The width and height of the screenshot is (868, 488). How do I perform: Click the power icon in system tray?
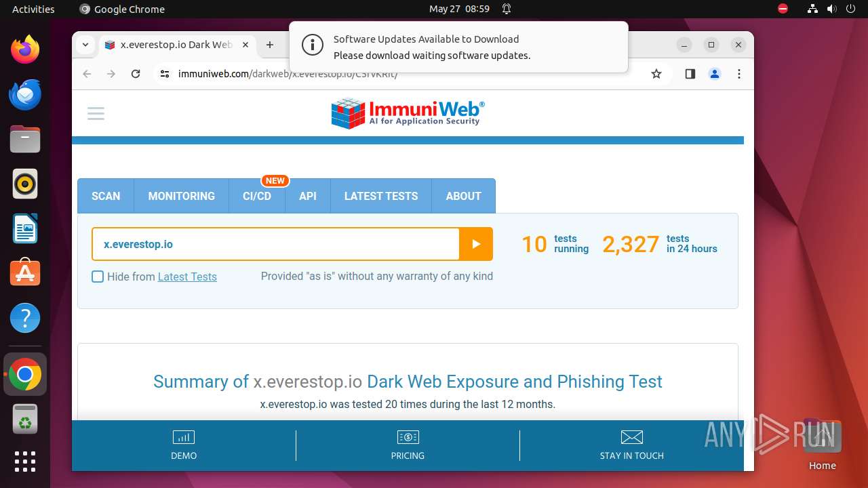tap(850, 9)
